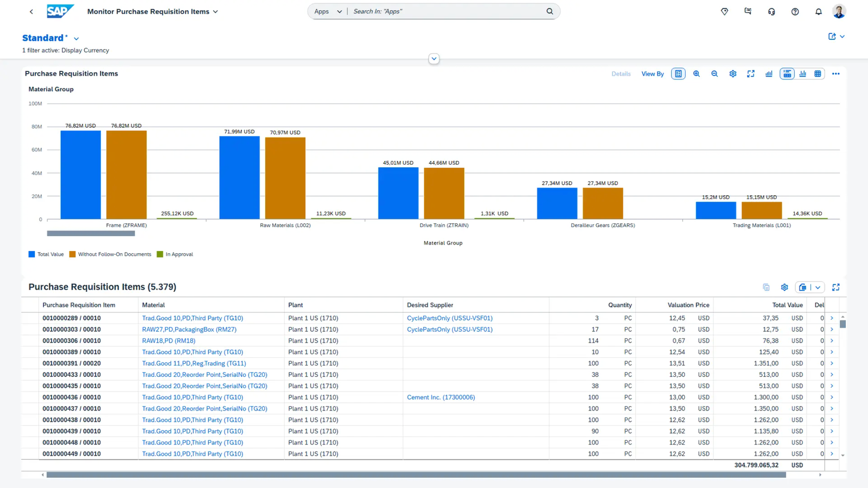The image size is (868, 488).
Task: Zoom in on the chart
Action: (x=697, y=74)
